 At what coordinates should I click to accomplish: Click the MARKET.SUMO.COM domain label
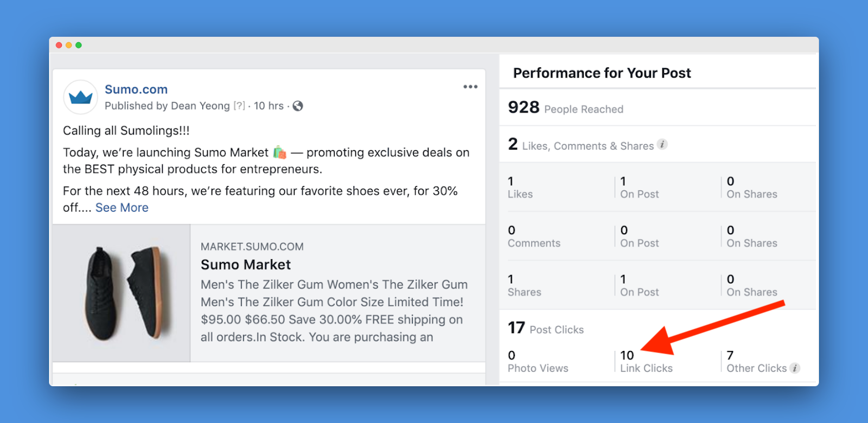click(x=252, y=247)
